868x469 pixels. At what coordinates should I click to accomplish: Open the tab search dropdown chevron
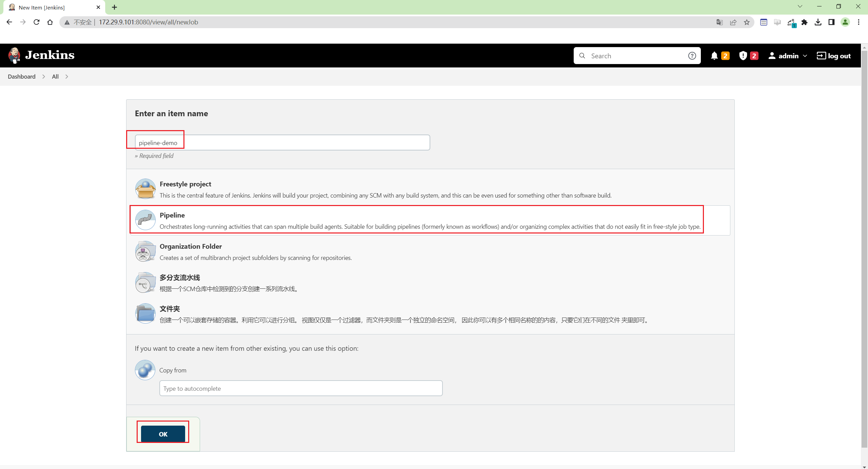[x=800, y=6]
